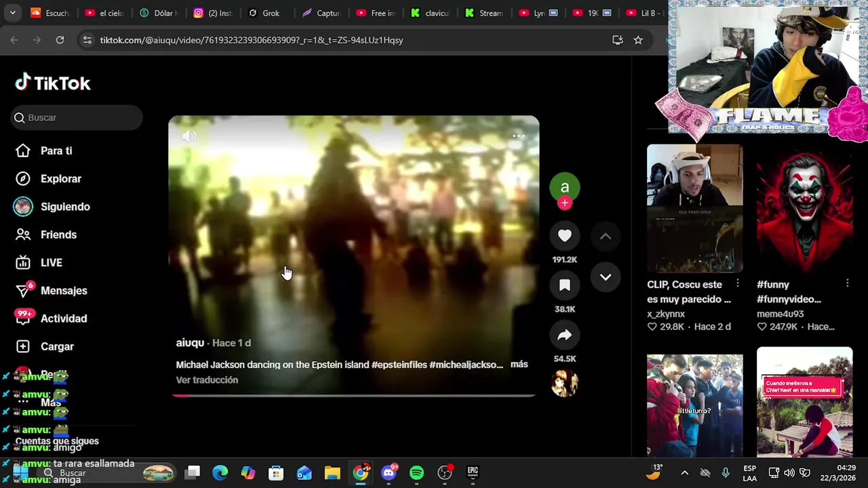
Task: Go to previous video with up arrow
Action: 606,237
